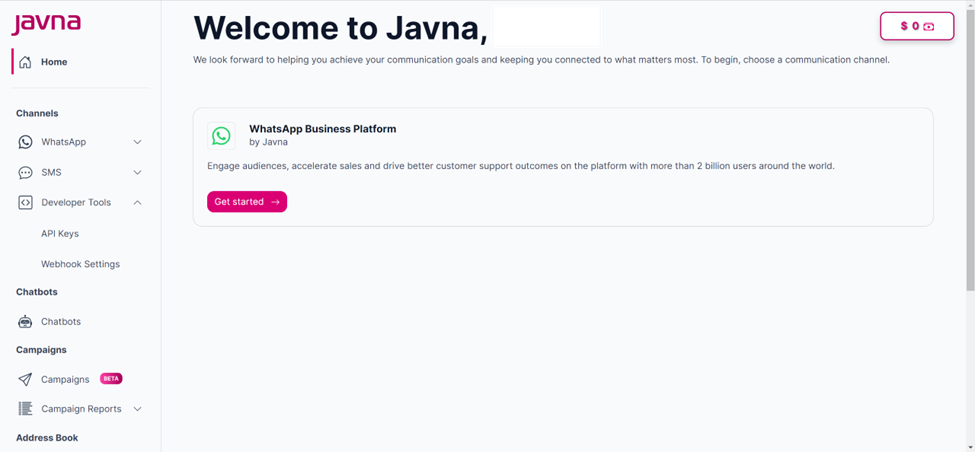The image size is (975, 452).
Task: Click the Chatbots robot icon
Action: [25, 321]
